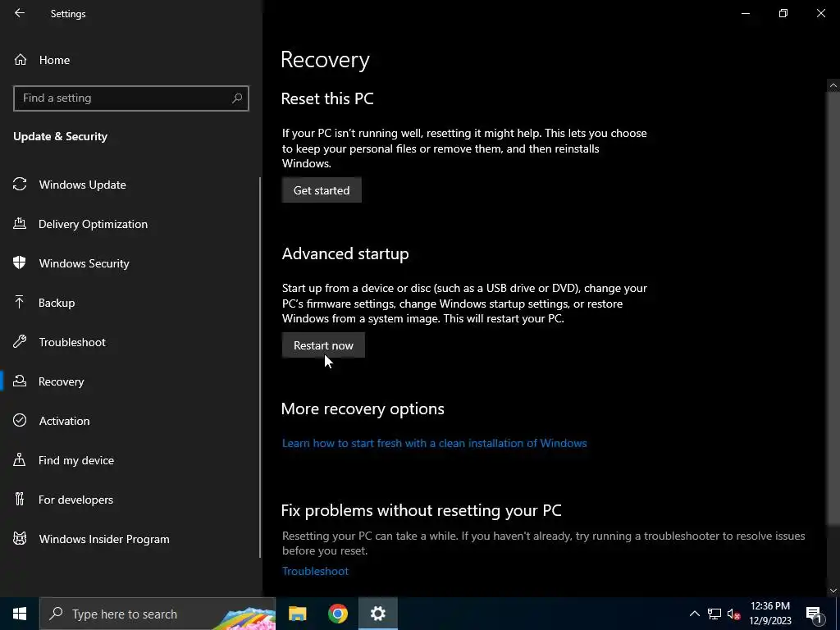Click the Activation checkmark icon

[20, 420]
